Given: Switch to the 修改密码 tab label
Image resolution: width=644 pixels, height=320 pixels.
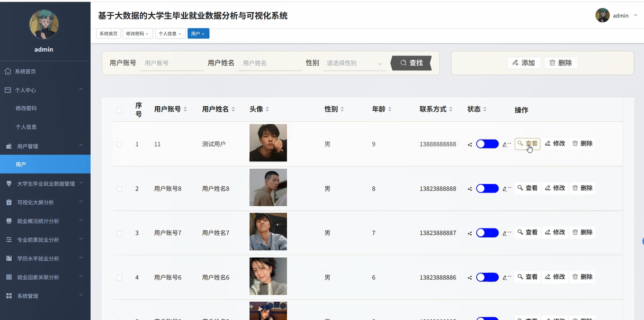Looking at the screenshot, I should (x=135, y=33).
